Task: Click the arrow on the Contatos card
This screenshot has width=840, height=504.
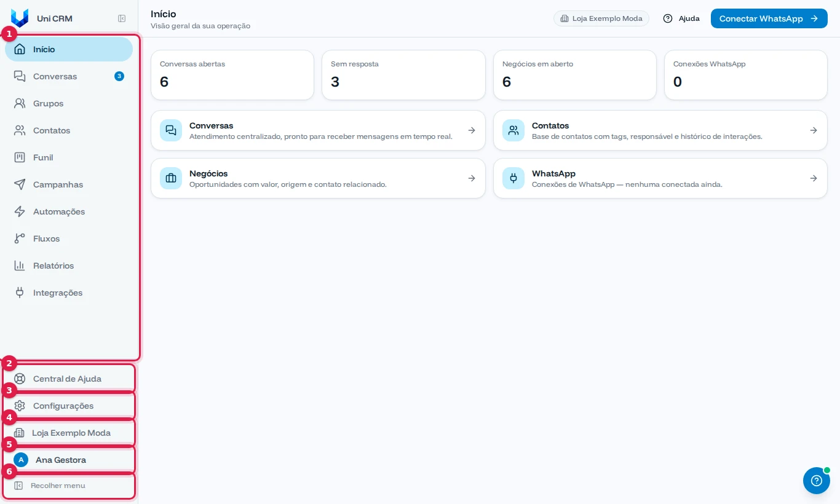Action: [814, 130]
